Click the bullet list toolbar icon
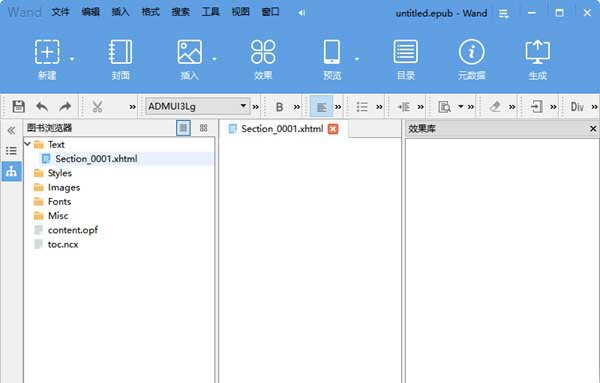The image size is (600, 383). 362,107
